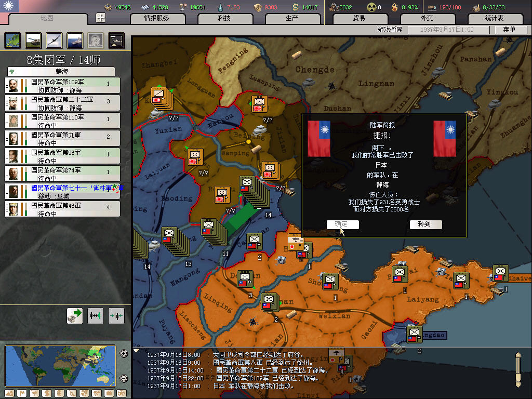Click the crosshair icon beside the 地图 tab
This screenshot has height=399, width=532.
point(101,18)
